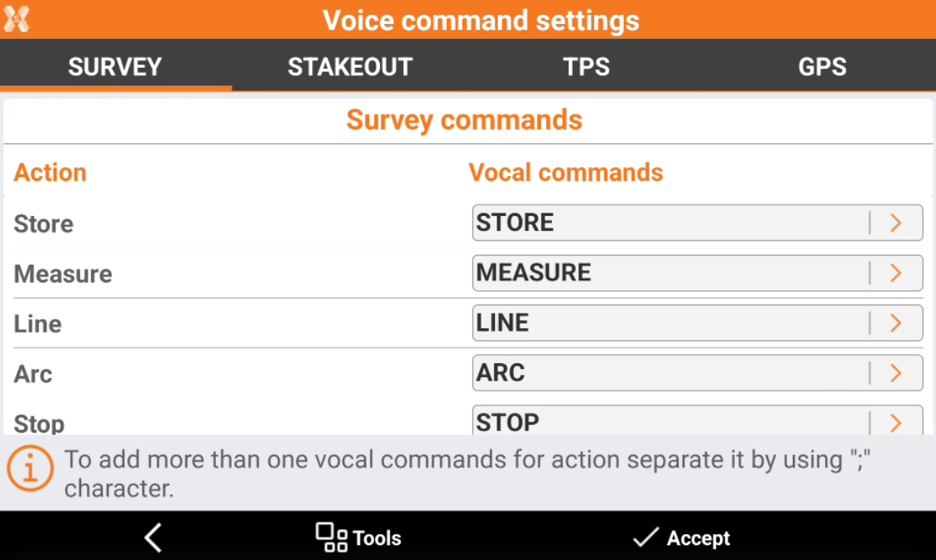Image resolution: width=936 pixels, height=560 pixels.
Task: Open the Tools grid icon
Action: click(x=331, y=538)
